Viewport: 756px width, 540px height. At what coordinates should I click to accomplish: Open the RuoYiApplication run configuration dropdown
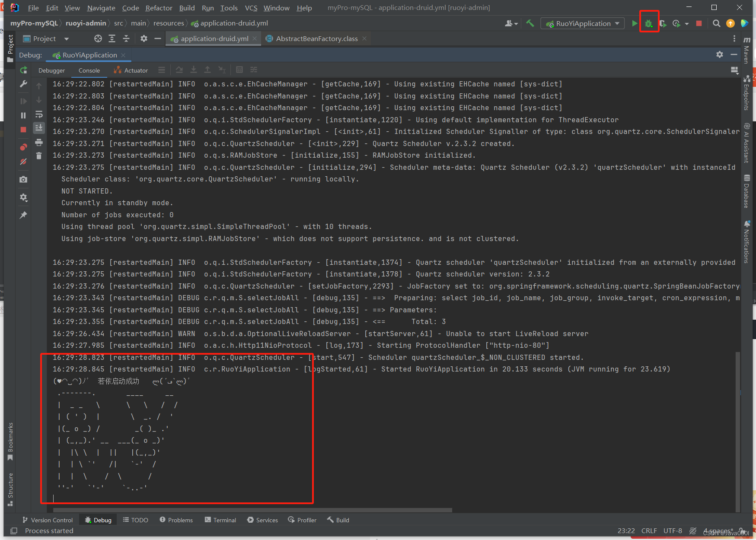pos(583,23)
